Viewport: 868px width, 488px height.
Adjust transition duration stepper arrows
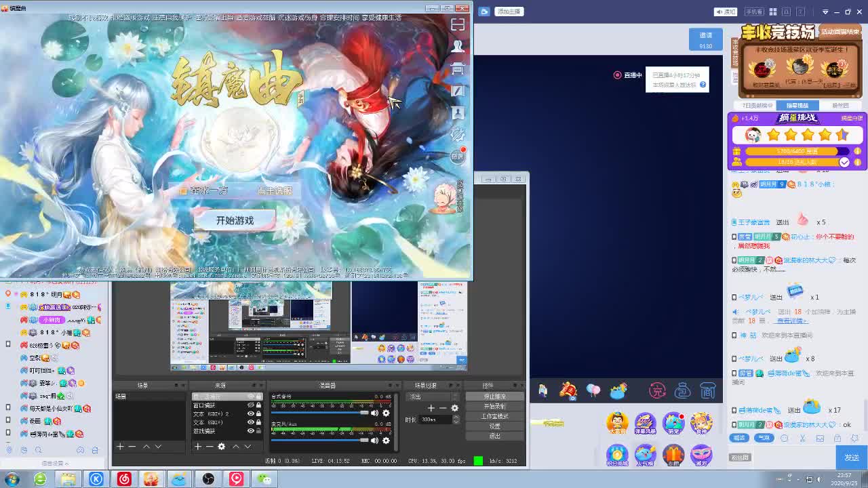click(x=456, y=420)
